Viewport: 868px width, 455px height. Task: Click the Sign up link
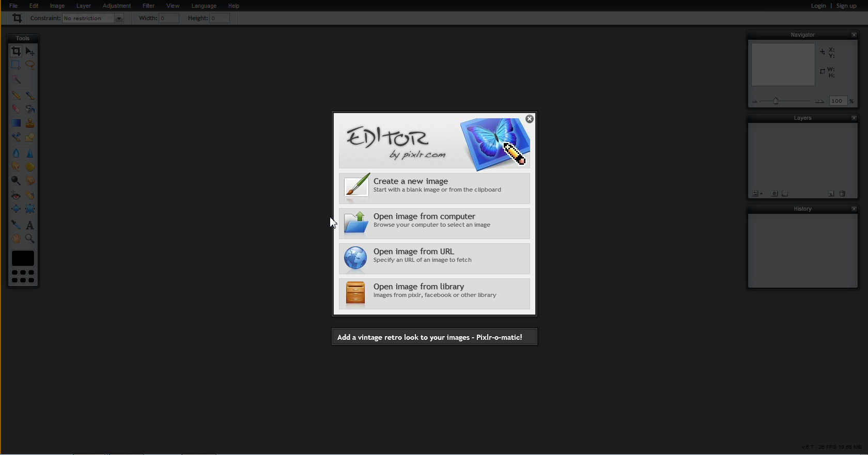(846, 6)
